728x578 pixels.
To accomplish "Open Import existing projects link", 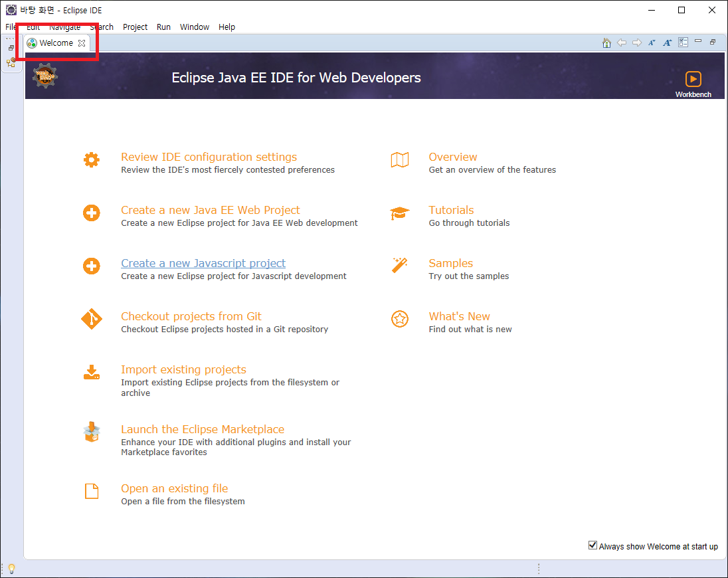I will click(183, 369).
